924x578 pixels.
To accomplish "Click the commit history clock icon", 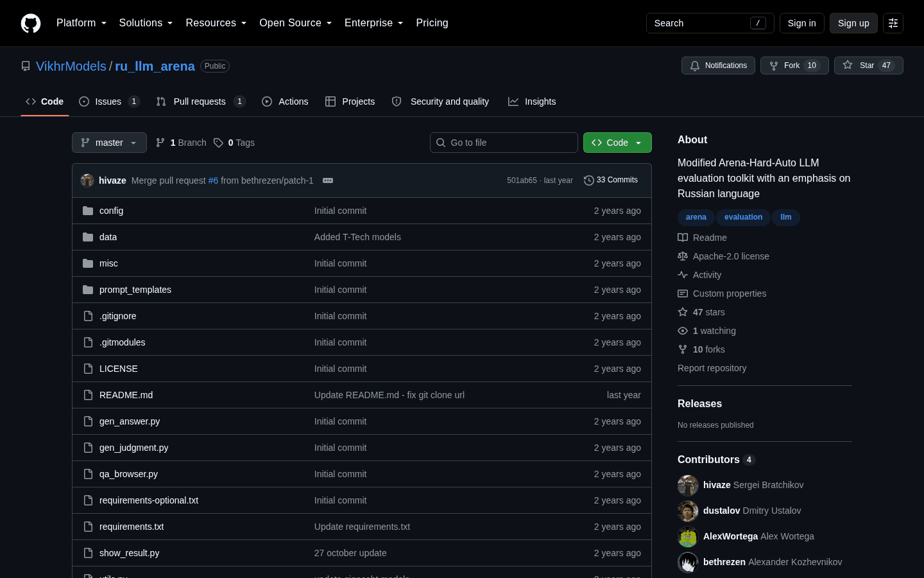I will tap(588, 180).
